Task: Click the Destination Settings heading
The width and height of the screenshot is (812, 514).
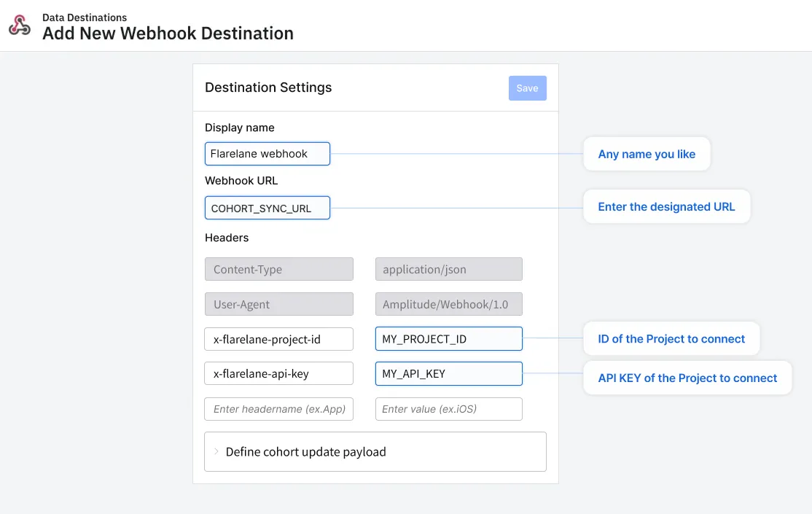Action: 268,87
